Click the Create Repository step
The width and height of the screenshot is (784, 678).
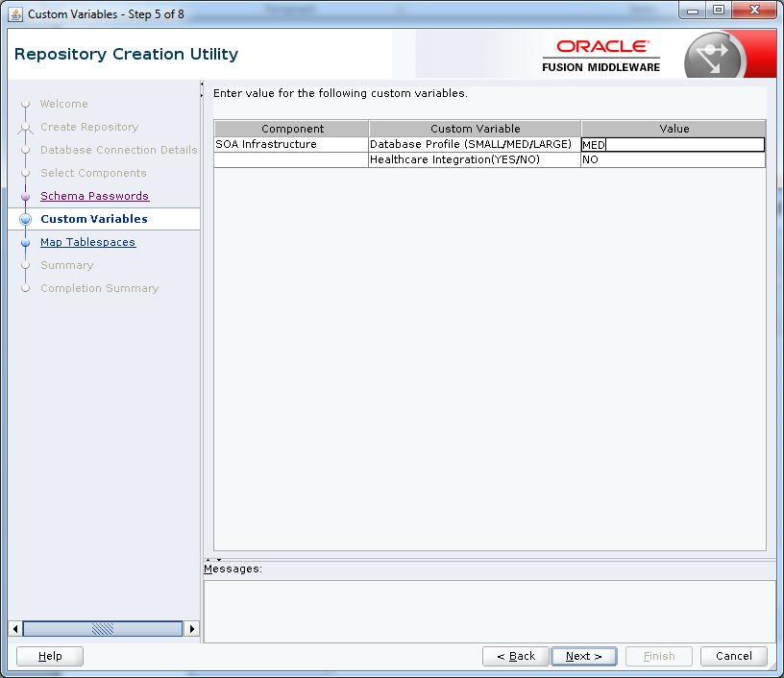(x=89, y=127)
